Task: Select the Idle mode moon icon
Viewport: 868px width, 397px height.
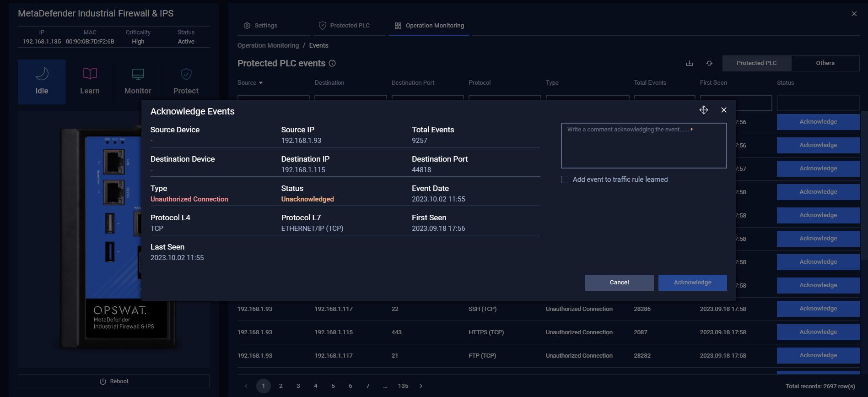Action: (42, 74)
